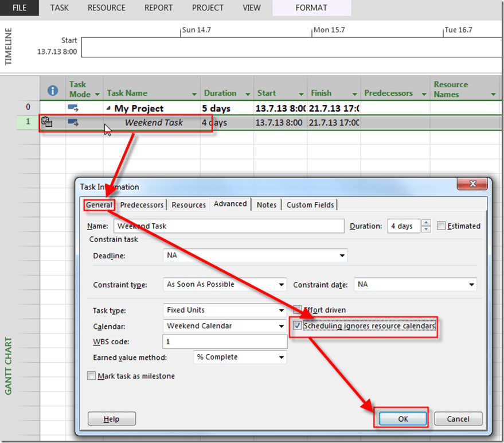Click the WBS code input field
The width and height of the screenshot is (504, 443).
click(x=225, y=341)
